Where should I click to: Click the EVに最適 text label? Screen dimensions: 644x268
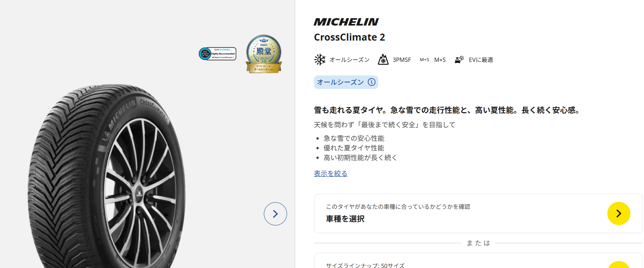click(481, 60)
